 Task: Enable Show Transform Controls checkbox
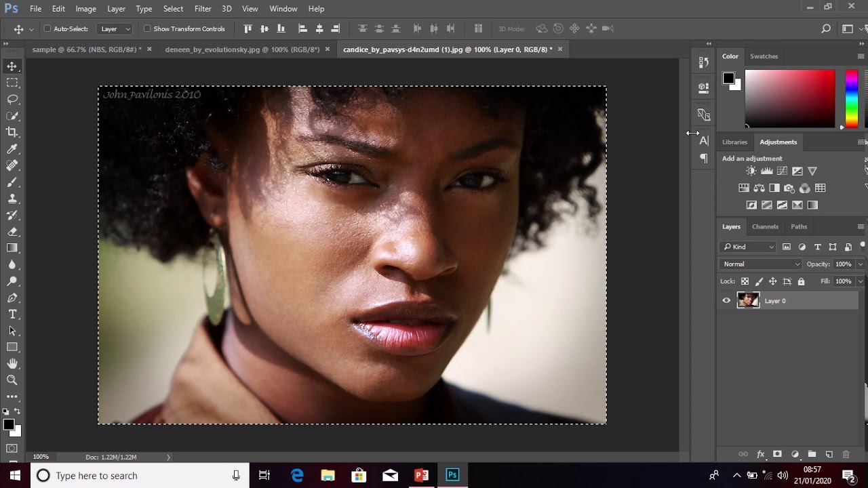[x=147, y=28]
